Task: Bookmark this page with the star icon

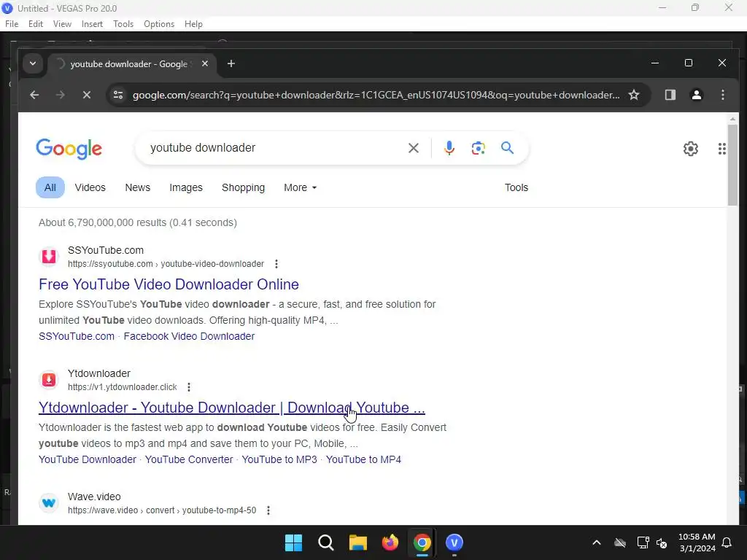Action: point(634,95)
